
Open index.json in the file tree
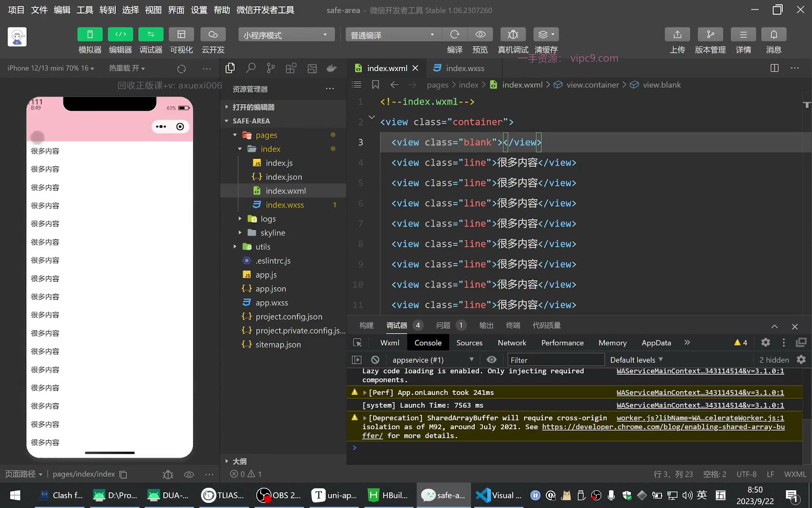283,177
